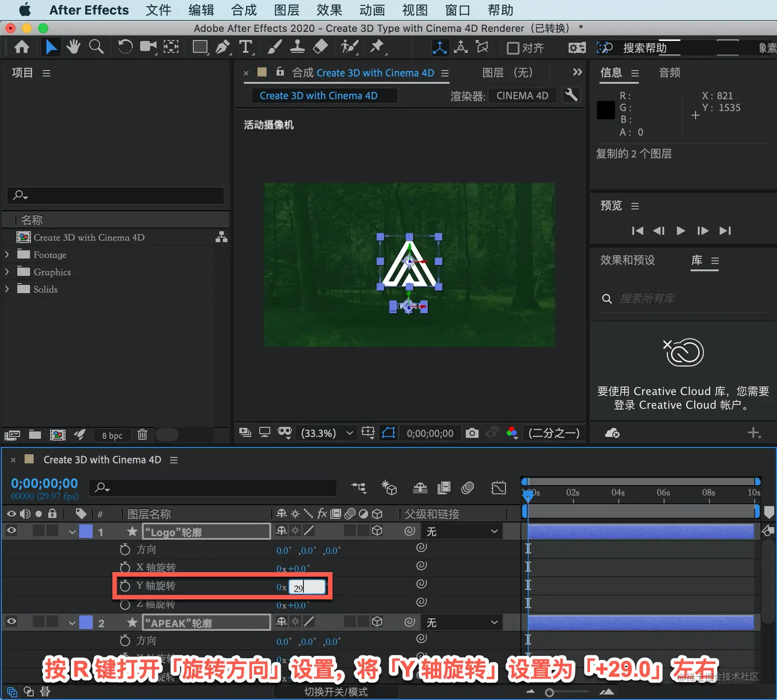Select the Home icon in toolbar

(22, 47)
